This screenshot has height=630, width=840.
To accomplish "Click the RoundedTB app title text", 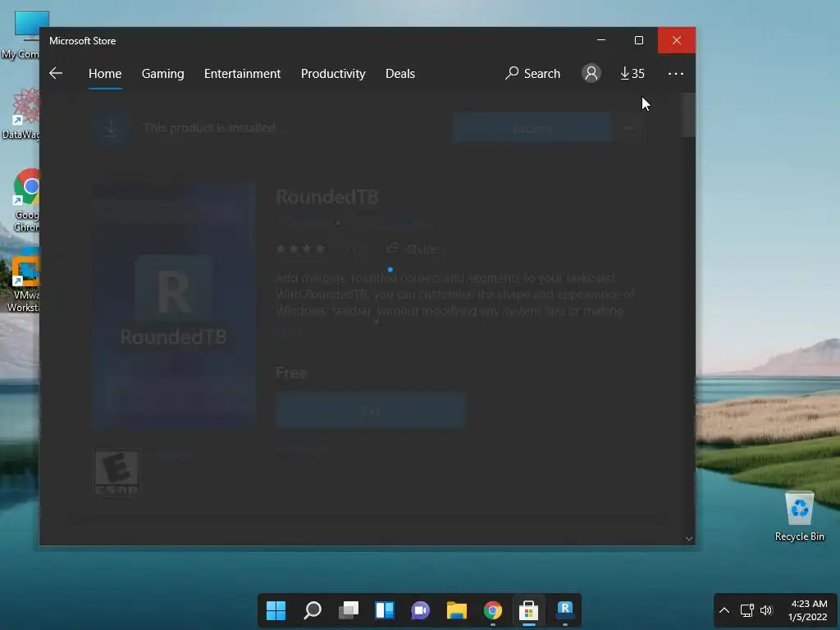I will pyautogui.click(x=326, y=197).
